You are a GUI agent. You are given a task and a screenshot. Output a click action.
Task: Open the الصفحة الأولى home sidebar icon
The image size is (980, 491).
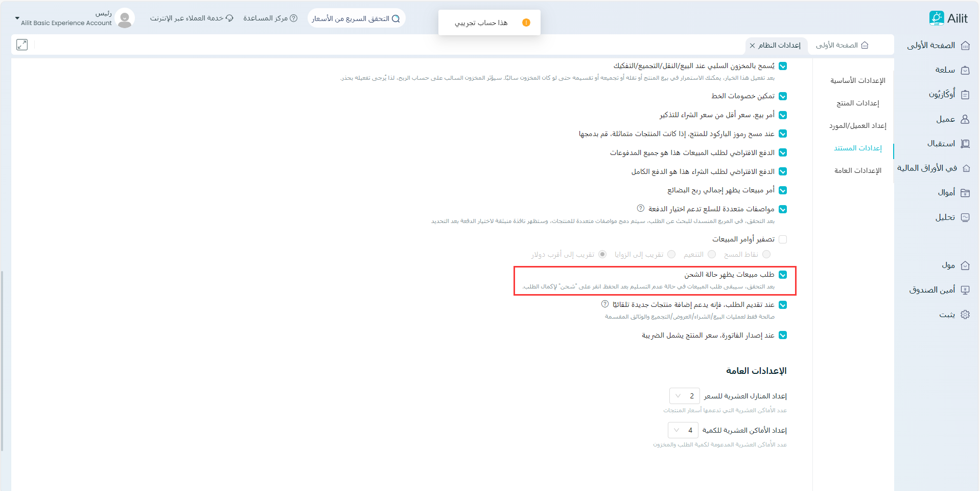pyautogui.click(x=965, y=46)
